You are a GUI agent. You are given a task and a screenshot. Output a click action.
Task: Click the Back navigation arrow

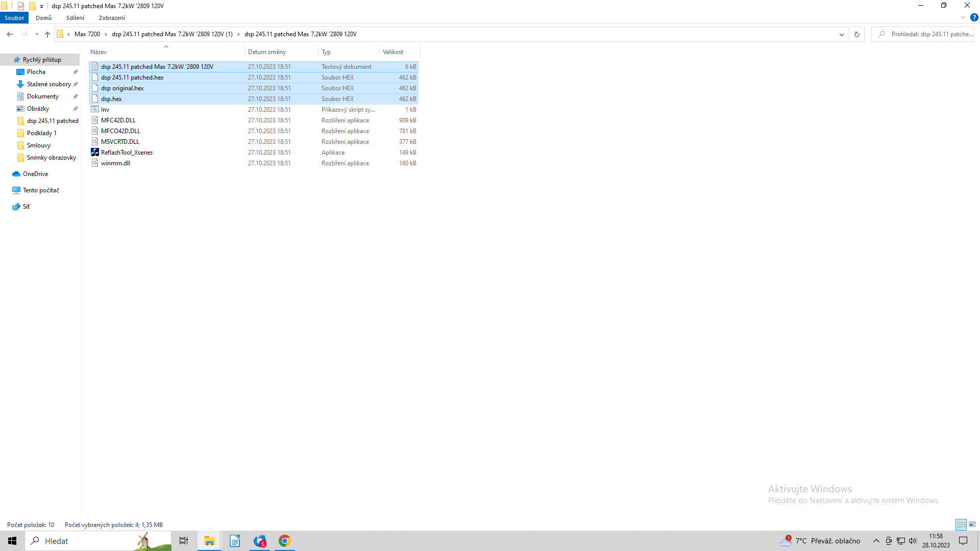(x=10, y=34)
